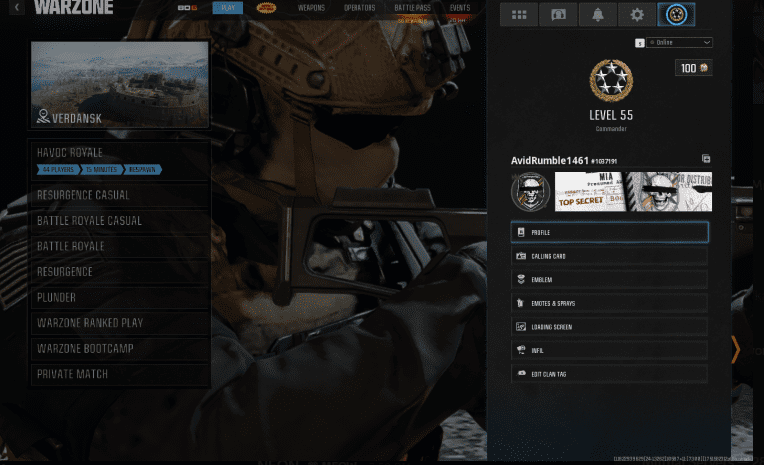
Task: Select Resurgence Casual mode
Action: (x=120, y=195)
